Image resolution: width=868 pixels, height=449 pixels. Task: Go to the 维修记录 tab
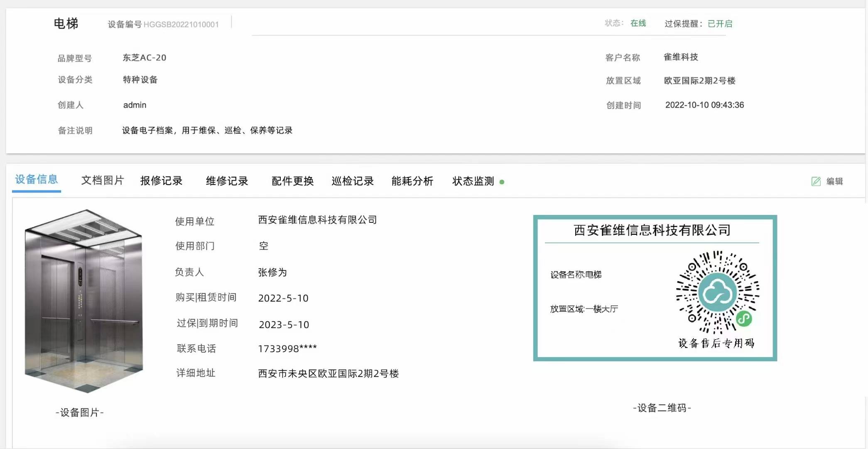point(227,181)
